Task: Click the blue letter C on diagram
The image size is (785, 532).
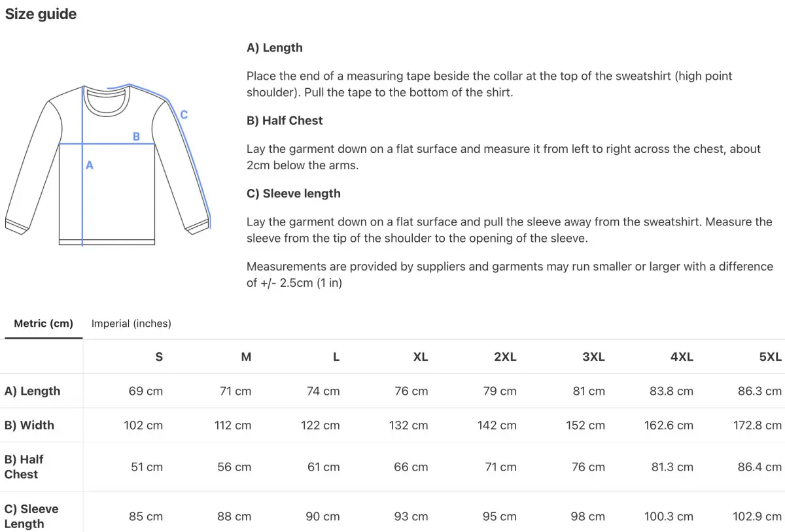Action: coord(184,115)
